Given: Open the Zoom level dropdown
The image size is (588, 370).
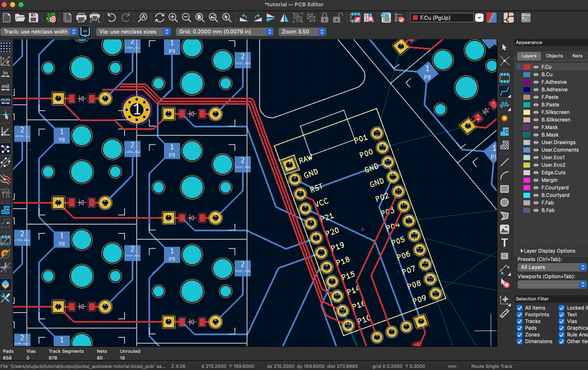Looking at the screenshot, I should [x=322, y=31].
